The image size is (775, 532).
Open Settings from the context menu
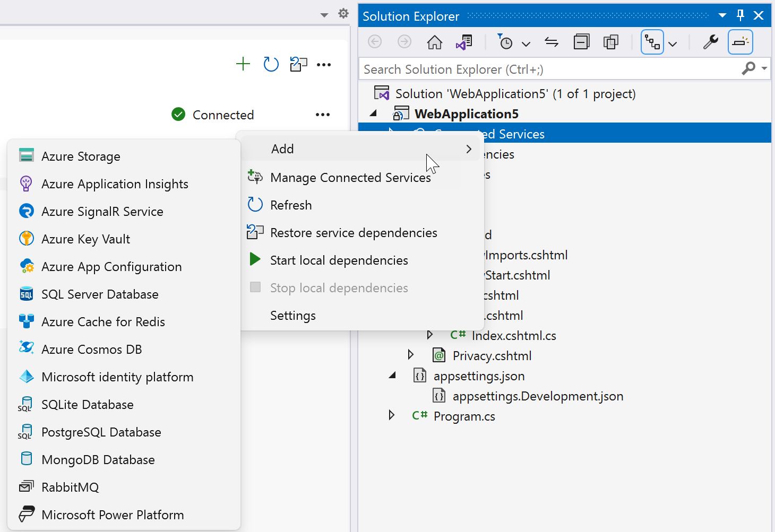(x=292, y=315)
